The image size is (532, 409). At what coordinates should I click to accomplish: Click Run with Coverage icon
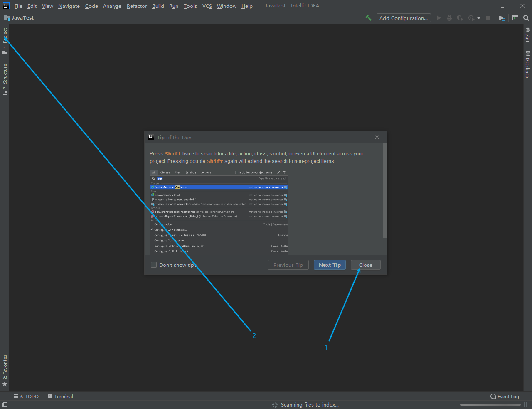[460, 18]
